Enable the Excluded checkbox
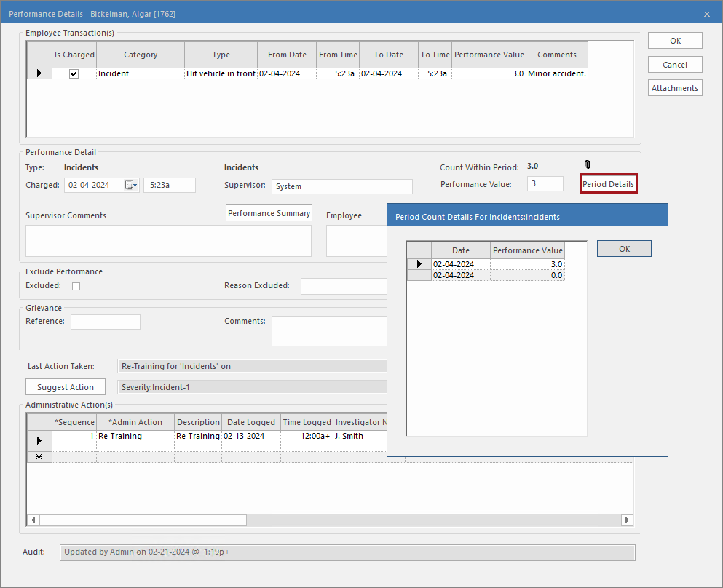 76,286
